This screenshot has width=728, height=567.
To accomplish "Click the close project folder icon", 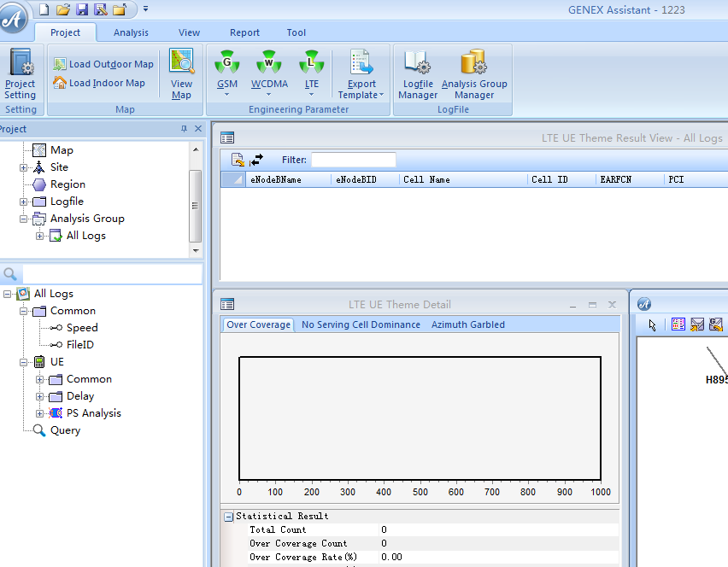I will [120, 9].
